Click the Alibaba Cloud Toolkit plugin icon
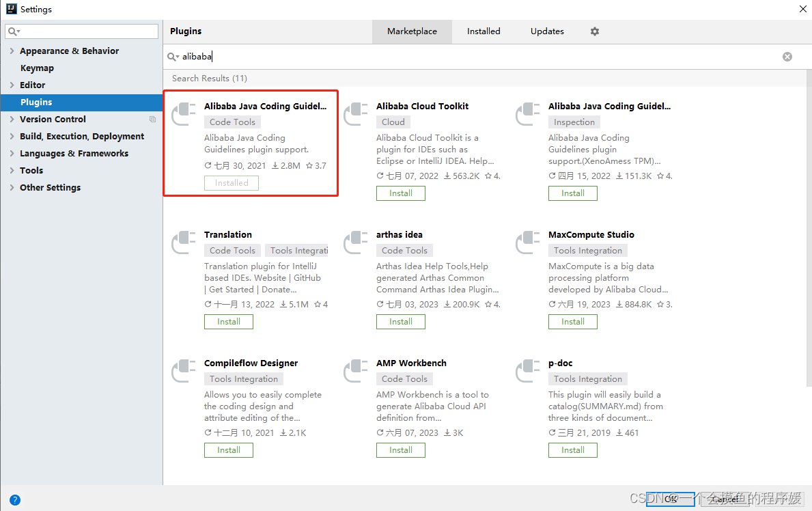Screen dimensions: 812x511 pos(355,113)
